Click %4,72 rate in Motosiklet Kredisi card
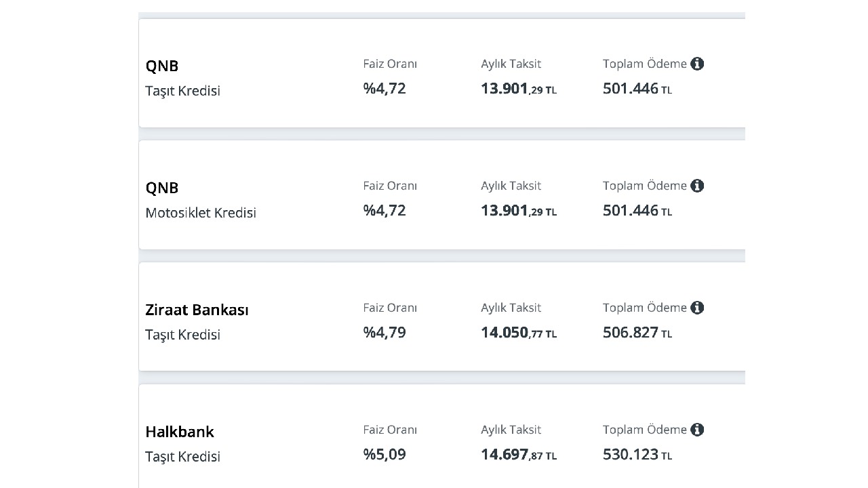The image size is (868, 488). [x=384, y=211]
